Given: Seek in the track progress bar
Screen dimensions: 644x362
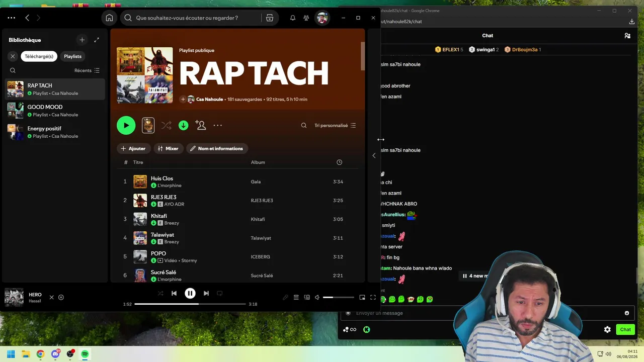Looking at the screenshot, I should click(x=190, y=304).
